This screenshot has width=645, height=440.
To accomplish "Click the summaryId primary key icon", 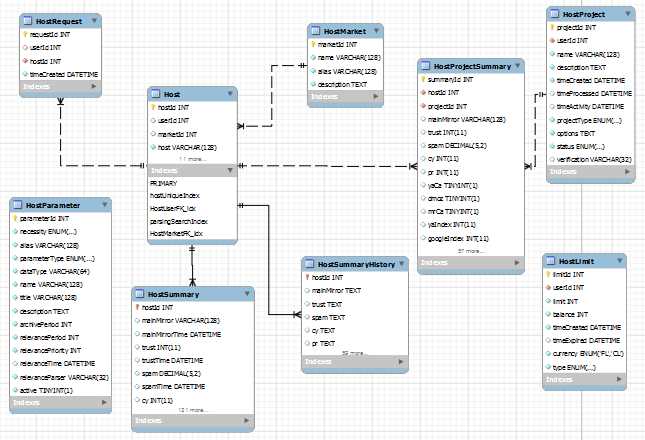I will click(423, 79).
